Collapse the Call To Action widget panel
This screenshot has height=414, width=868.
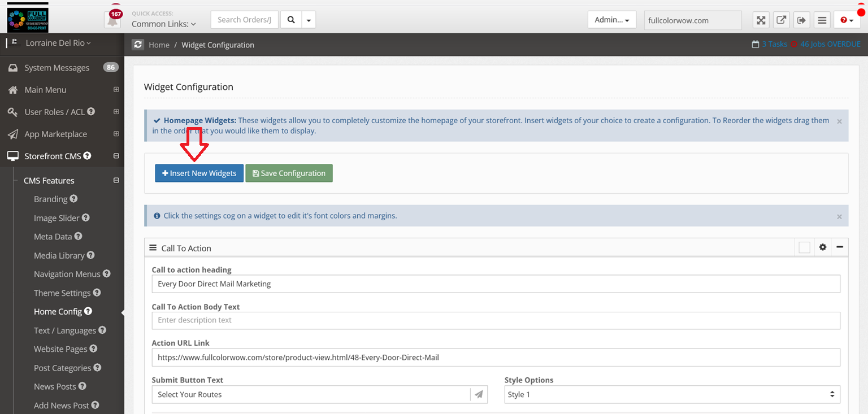coord(840,247)
